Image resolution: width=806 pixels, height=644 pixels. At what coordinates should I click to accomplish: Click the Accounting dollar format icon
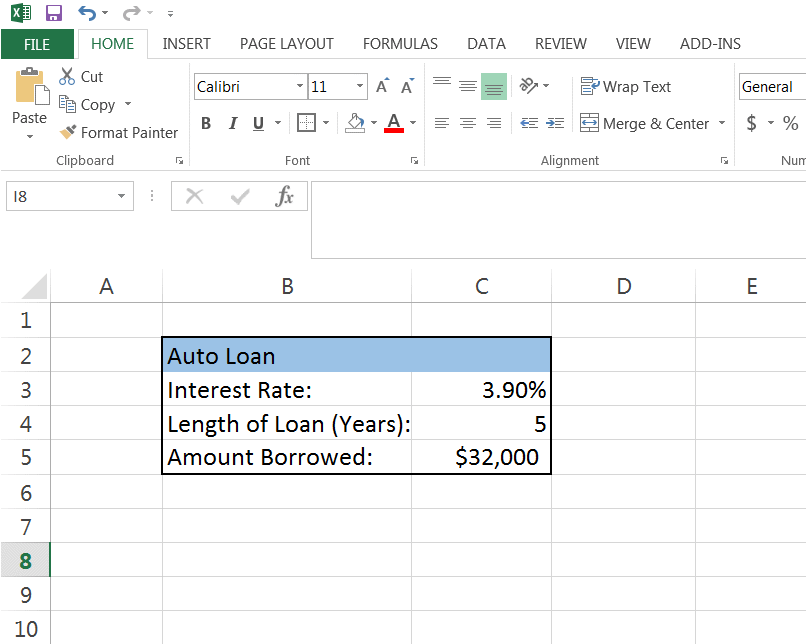pos(752,123)
